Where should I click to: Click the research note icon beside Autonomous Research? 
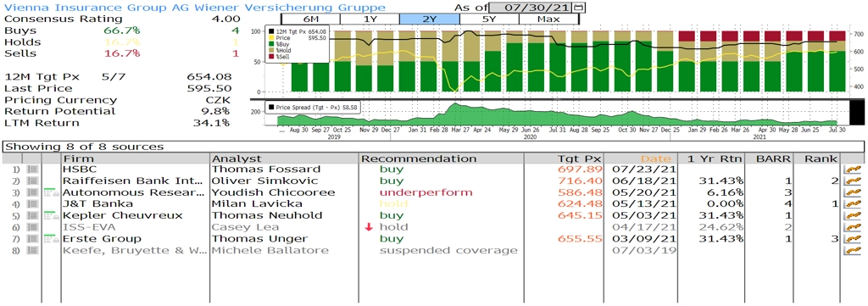pos(52,192)
